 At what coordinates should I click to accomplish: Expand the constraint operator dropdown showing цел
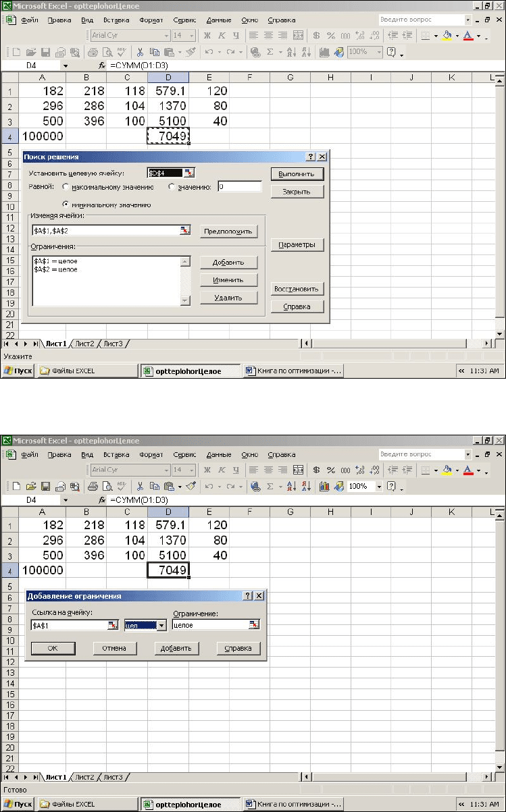(x=161, y=626)
